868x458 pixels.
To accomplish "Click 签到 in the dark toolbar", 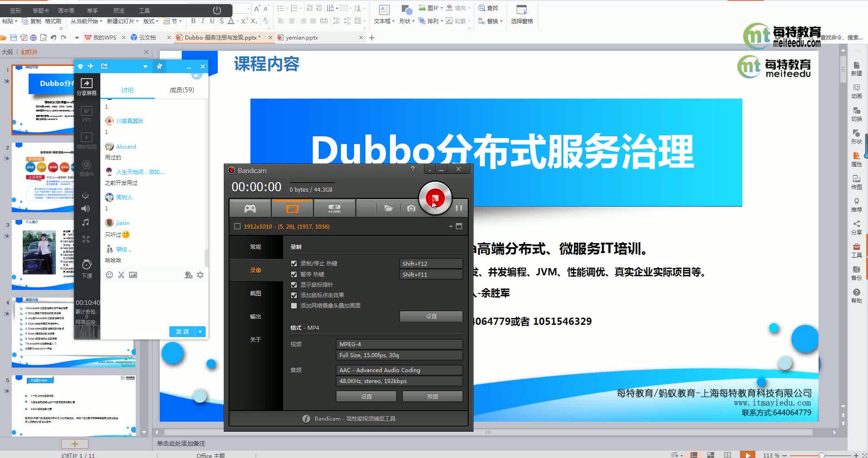I will 15,10.
